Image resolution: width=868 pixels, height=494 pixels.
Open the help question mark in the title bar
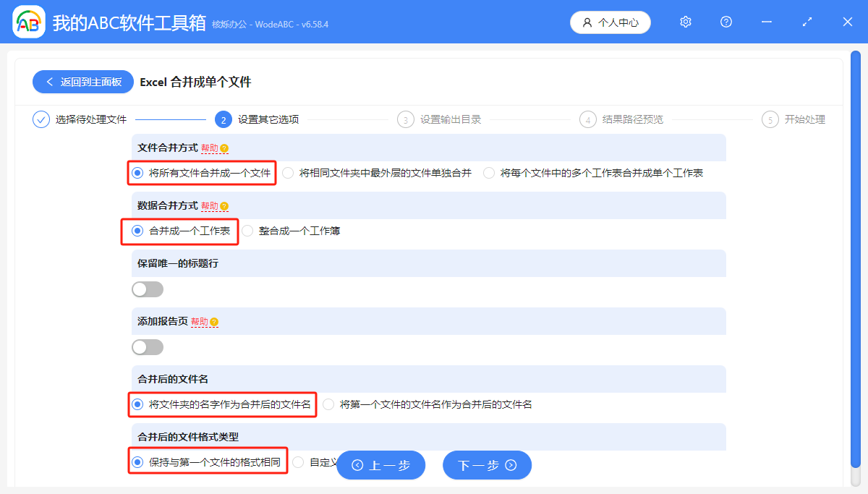click(x=726, y=22)
